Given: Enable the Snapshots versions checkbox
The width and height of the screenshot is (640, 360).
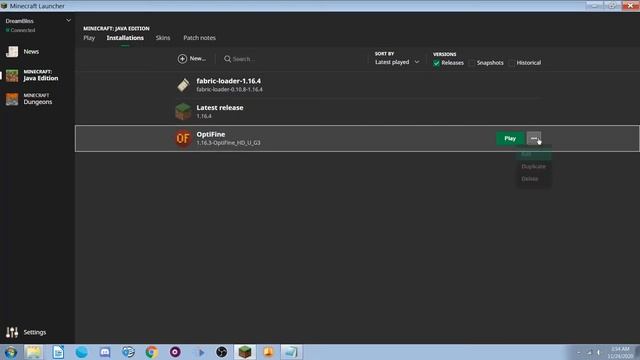Looking at the screenshot, I should pyautogui.click(x=472, y=63).
